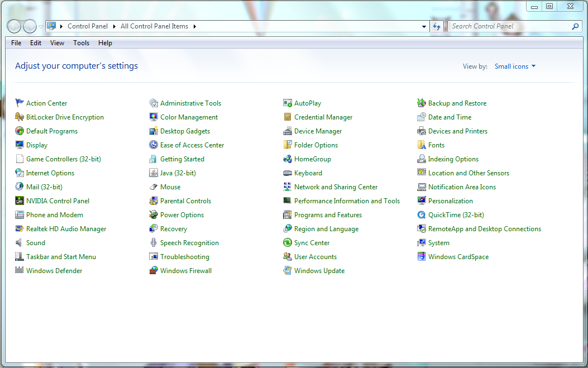Click the Realtek HD Audio Manager icon
Screen dimensions: 588x368
click(20, 228)
